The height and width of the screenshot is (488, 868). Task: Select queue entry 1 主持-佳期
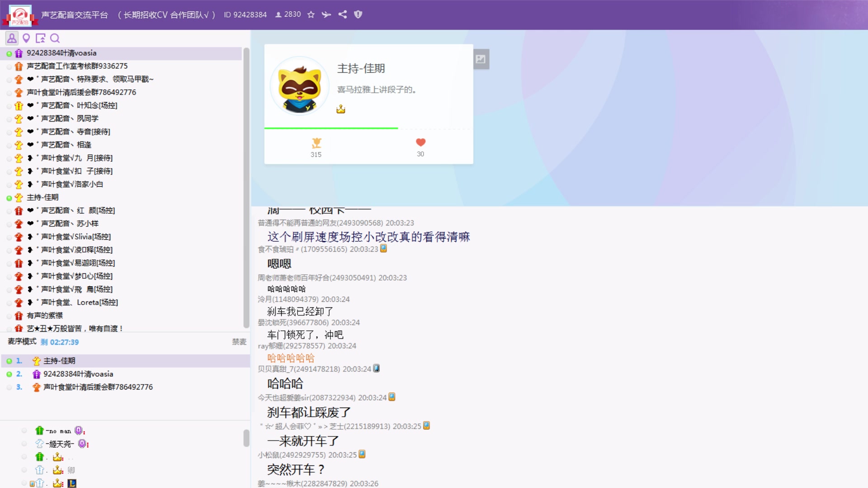(125, 361)
